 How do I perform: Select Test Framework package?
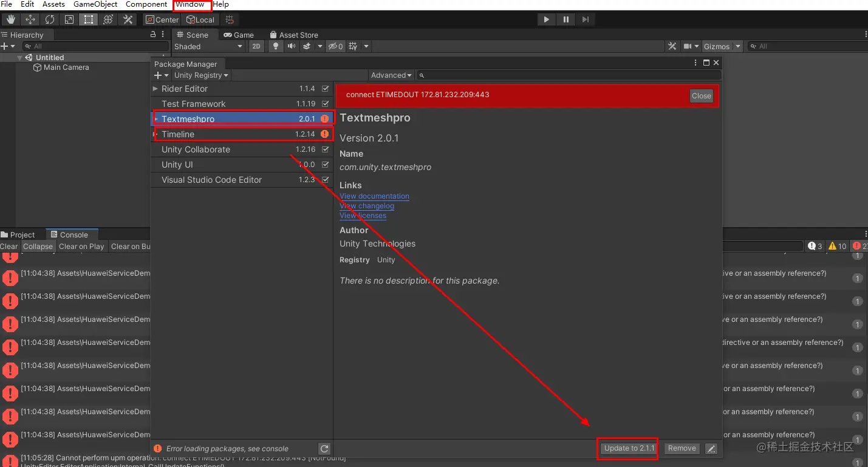tap(242, 104)
